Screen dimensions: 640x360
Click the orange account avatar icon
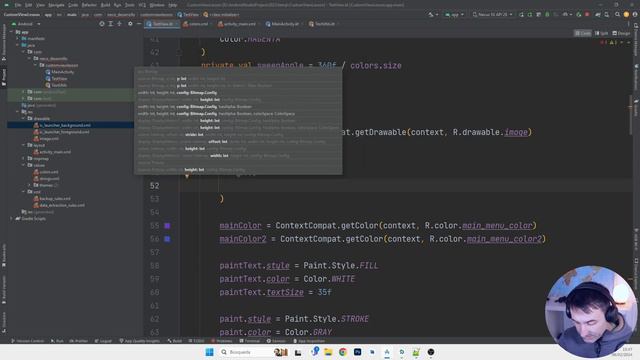(x=626, y=15)
